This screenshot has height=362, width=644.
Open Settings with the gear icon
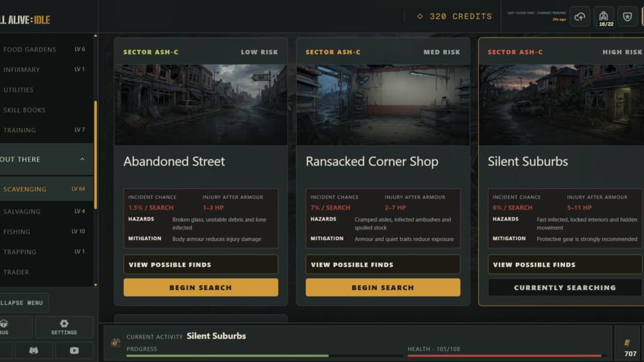coord(64,326)
